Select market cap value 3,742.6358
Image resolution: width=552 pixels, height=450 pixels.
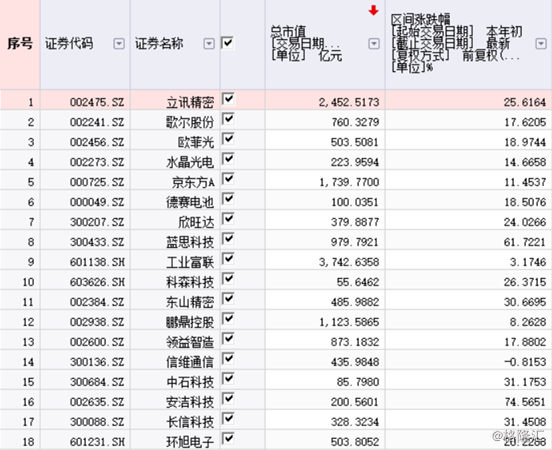coord(349,262)
